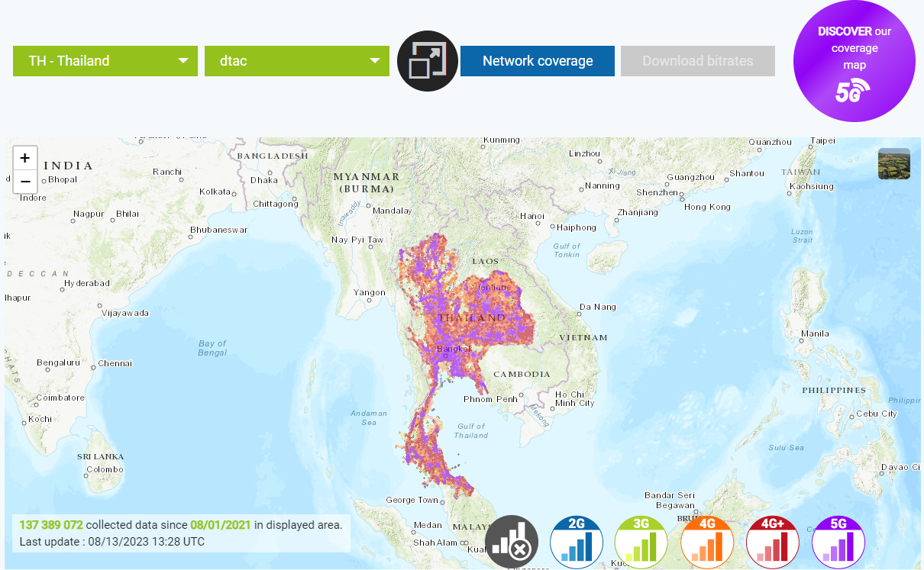Click the fullscreen expand map icon
This screenshot has height=570, width=924.
coord(427,61)
